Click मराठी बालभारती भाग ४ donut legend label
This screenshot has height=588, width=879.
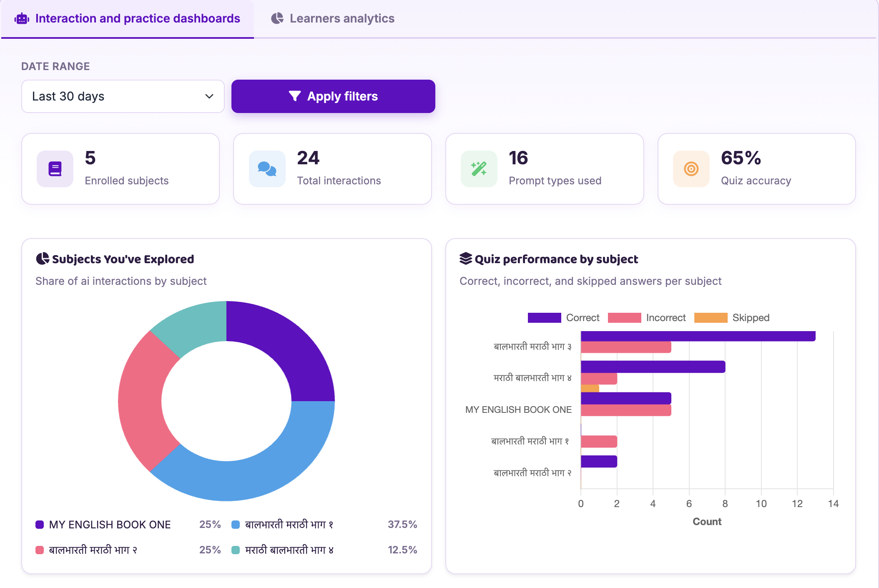[289, 550]
